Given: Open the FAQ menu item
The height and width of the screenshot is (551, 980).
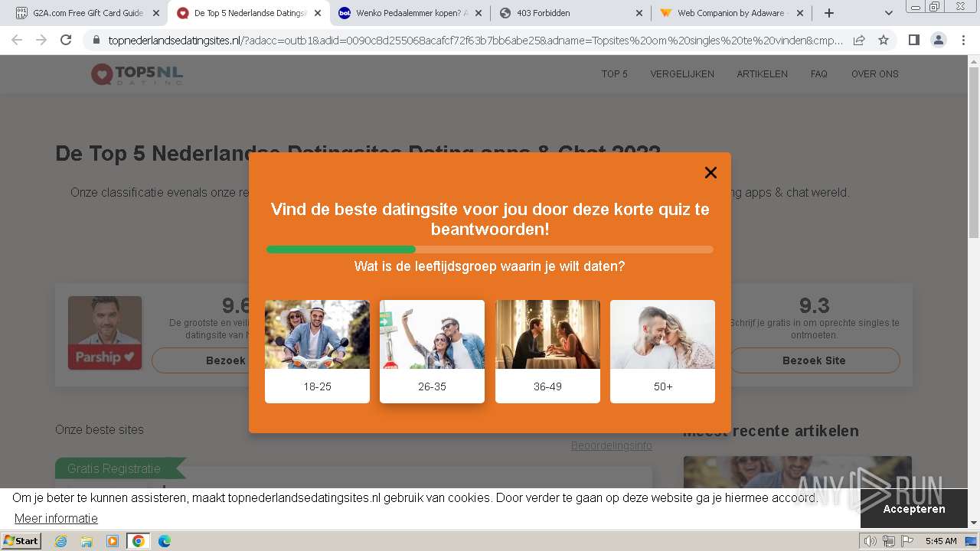Looking at the screenshot, I should tap(819, 74).
